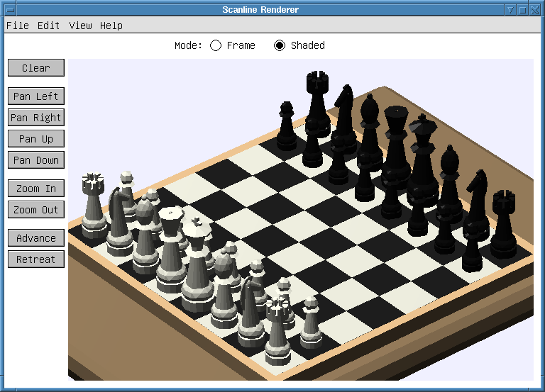The width and height of the screenshot is (545, 392).
Task: Open the File menu
Action: point(17,26)
